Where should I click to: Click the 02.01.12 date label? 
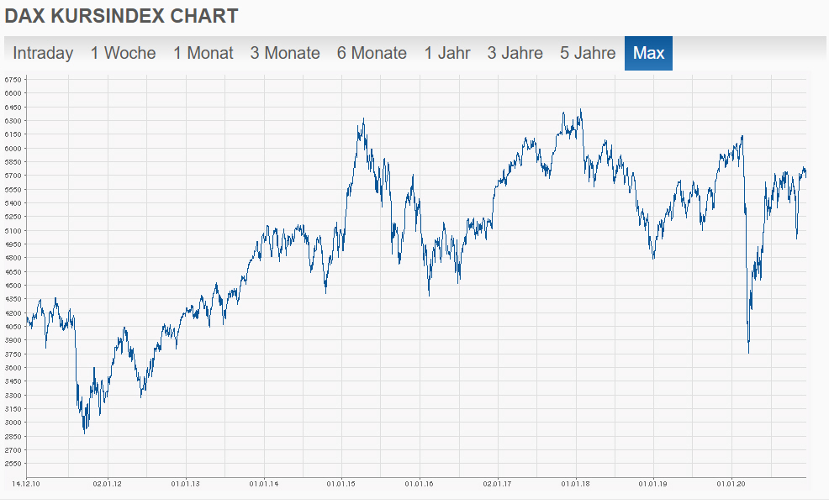click(x=108, y=483)
